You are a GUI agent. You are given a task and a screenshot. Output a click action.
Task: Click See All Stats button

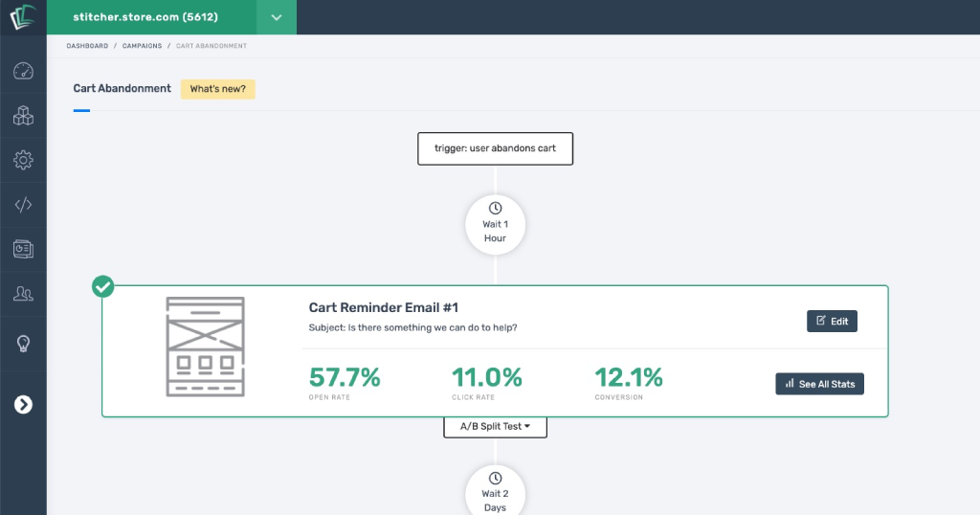pos(819,384)
